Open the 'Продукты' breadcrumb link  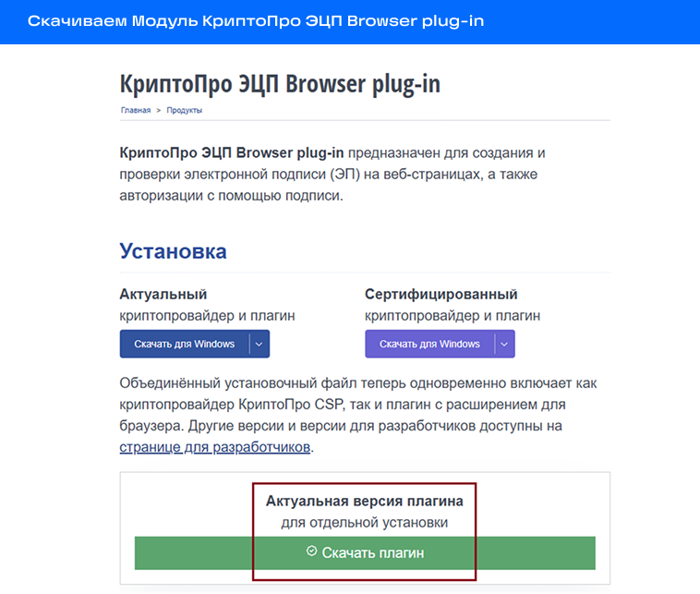185,110
